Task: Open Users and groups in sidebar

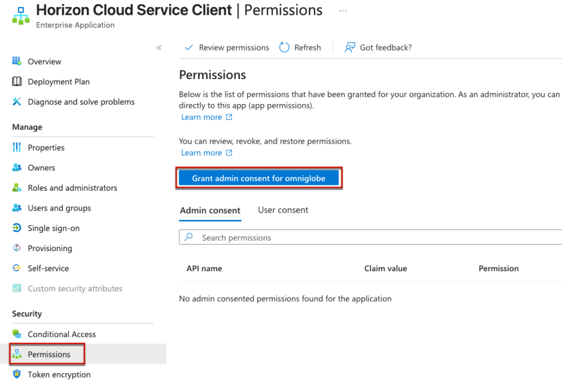Action: (59, 208)
